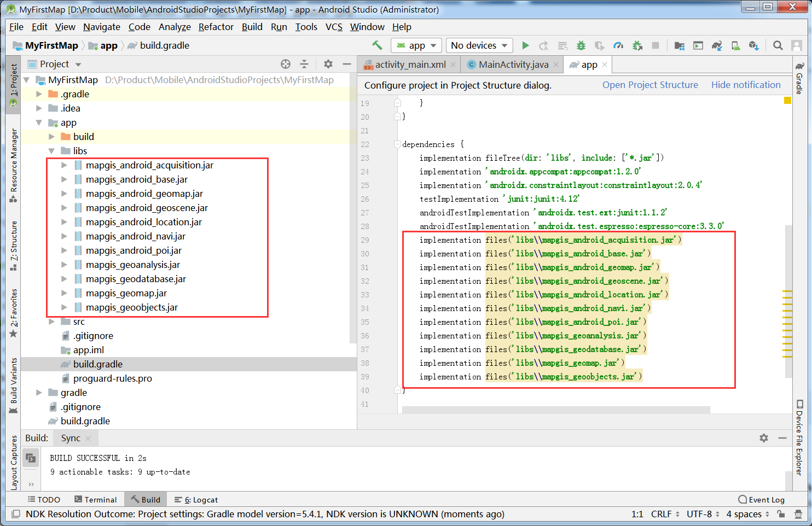Click the yellow warning indicator square
This screenshot has height=526, width=812.
[788, 100]
